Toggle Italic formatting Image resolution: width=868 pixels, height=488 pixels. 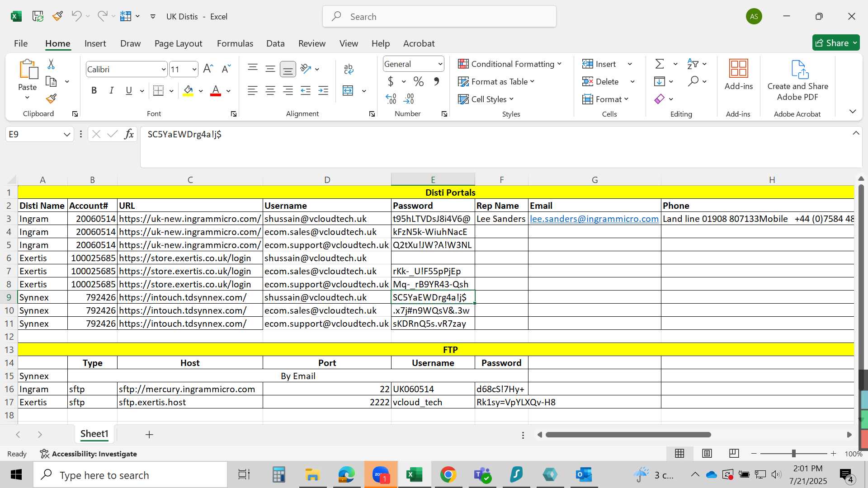111,90
